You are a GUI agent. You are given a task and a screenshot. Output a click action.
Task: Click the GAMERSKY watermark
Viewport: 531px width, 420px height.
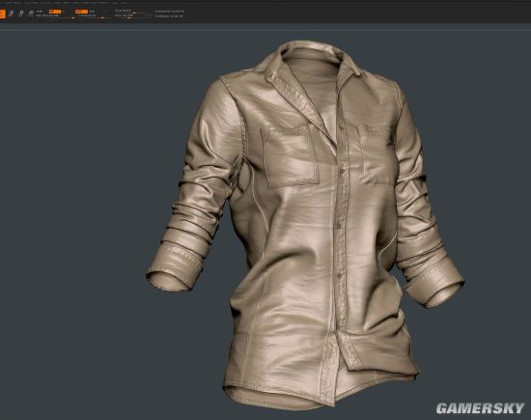point(480,408)
